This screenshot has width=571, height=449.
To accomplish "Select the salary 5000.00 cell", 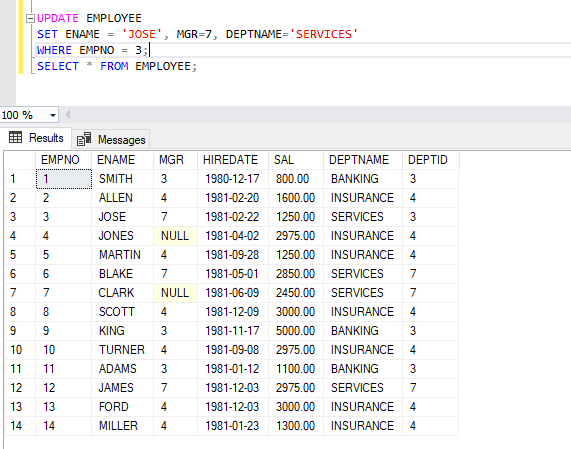I will [296, 331].
